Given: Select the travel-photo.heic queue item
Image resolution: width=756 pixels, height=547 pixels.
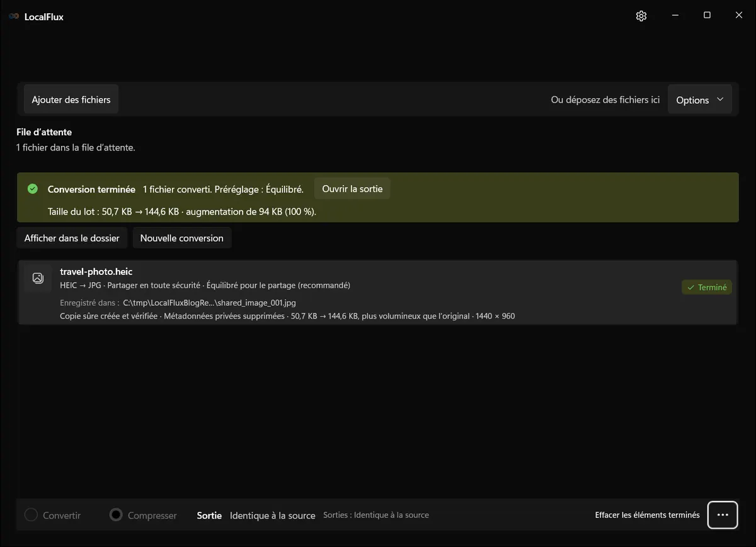Looking at the screenshot, I should pyautogui.click(x=377, y=293).
